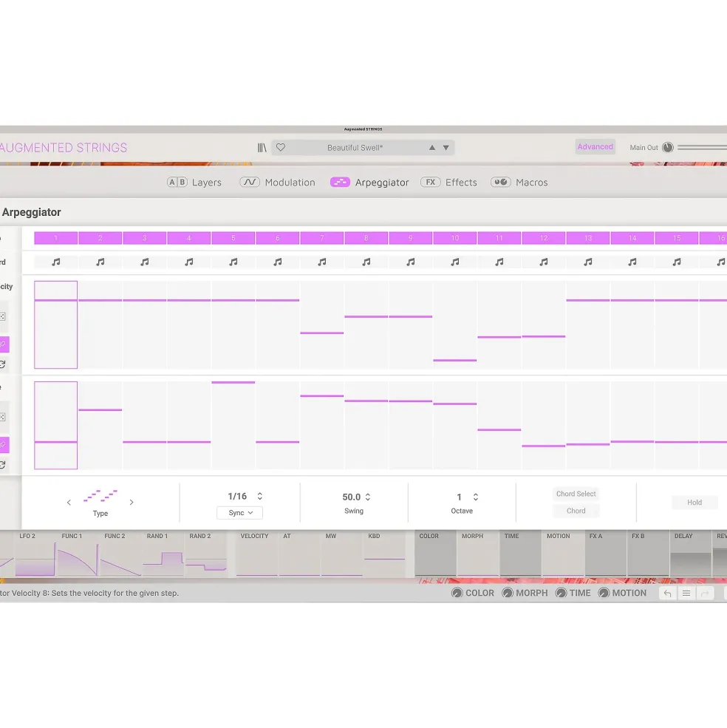Toggle arpeggiator step 11 on or off

point(499,238)
